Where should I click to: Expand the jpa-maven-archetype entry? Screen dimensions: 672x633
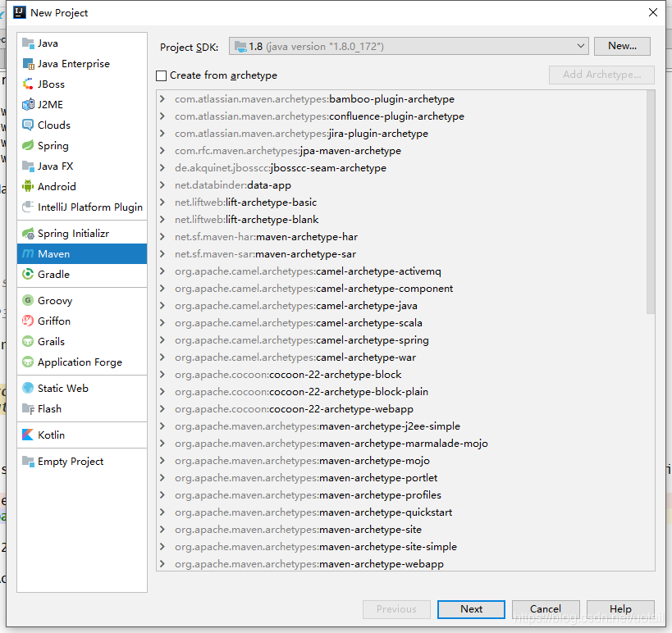click(162, 150)
